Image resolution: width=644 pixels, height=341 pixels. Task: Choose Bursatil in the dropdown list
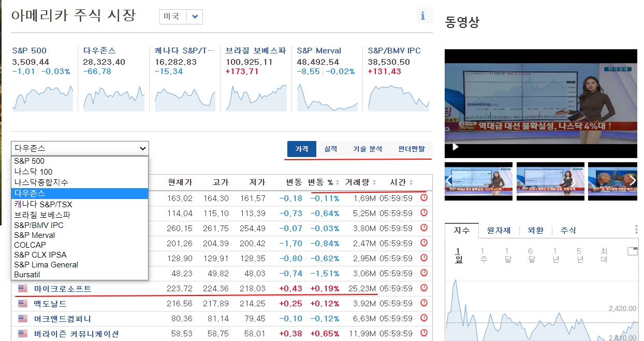(x=80, y=275)
